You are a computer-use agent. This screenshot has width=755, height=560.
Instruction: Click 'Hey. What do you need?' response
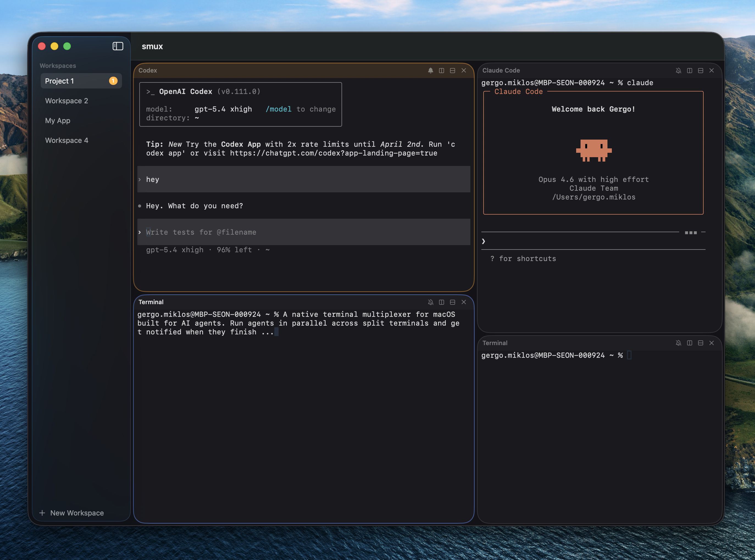(x=195, y=206)
